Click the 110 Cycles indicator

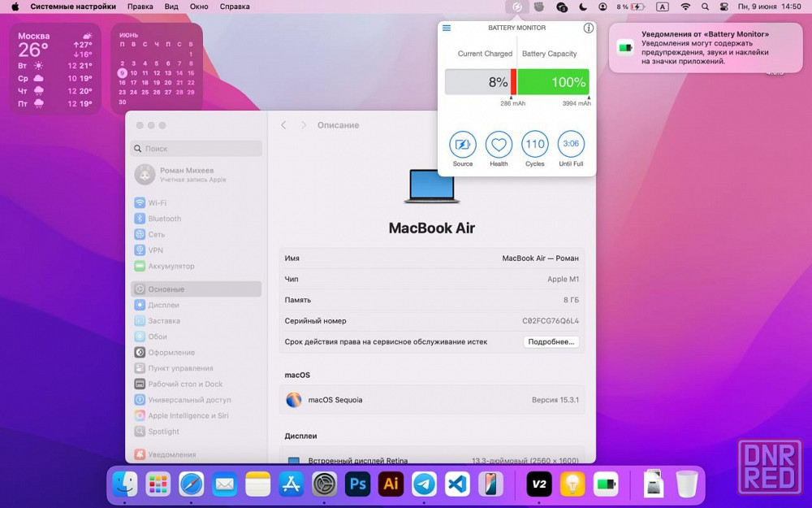[x=535, y=144]
